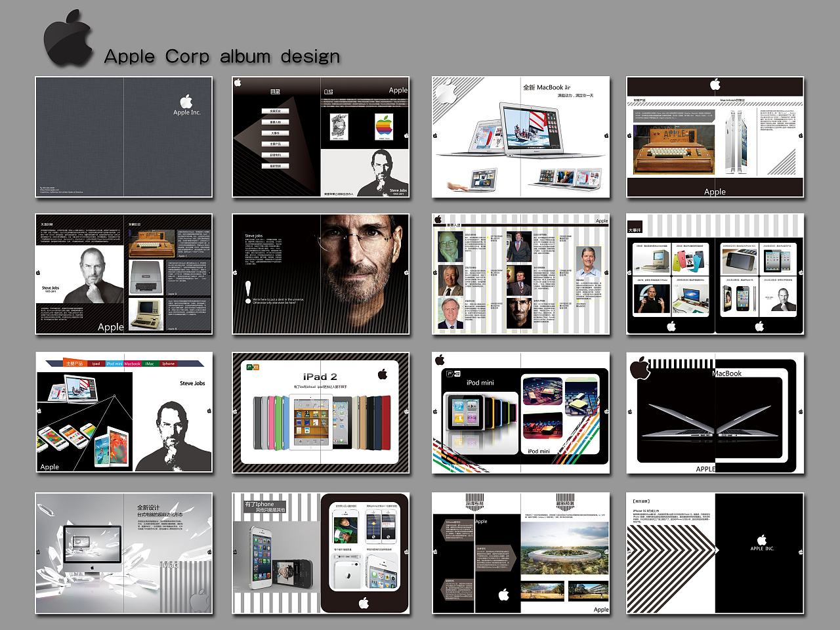Click the white Apple logo on the dark grey cover
This screenshot has height=630, width=840.
click(186, 101)
